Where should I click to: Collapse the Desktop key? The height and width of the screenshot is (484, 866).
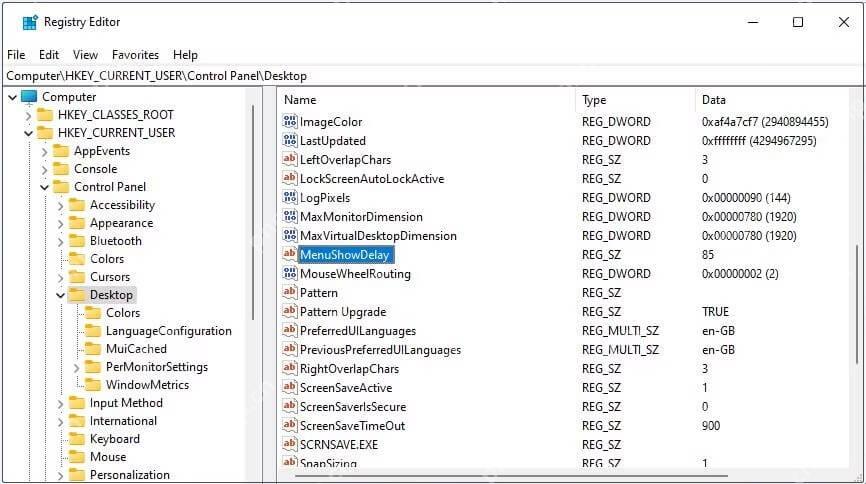[x=60, y=295]
